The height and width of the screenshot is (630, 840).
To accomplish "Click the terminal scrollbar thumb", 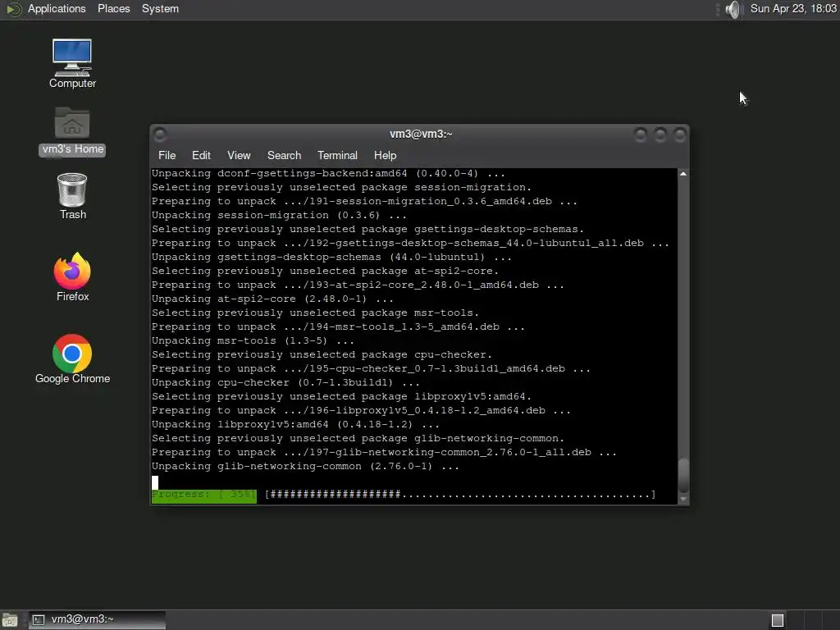I will click(x=683, y=475).
